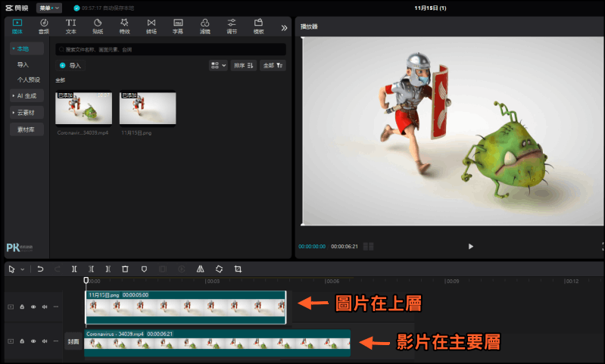Screen dimensions: 605x364
Task: Lock the main Coronavirus video track
Action: [x=22, y=341]
